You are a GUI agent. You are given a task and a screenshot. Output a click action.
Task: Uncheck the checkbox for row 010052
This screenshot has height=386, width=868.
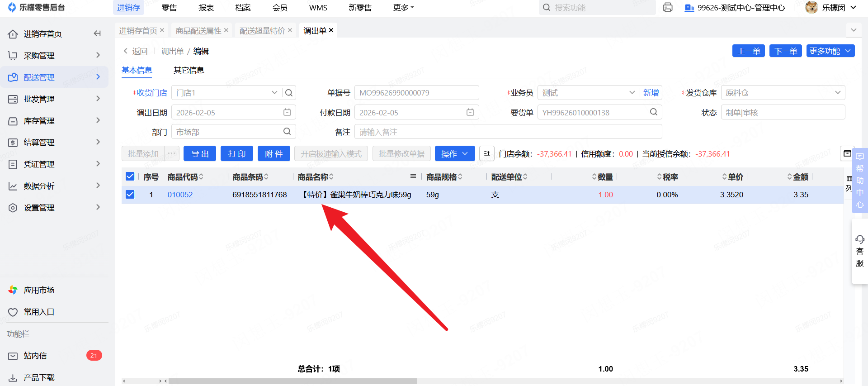[130, 195]
